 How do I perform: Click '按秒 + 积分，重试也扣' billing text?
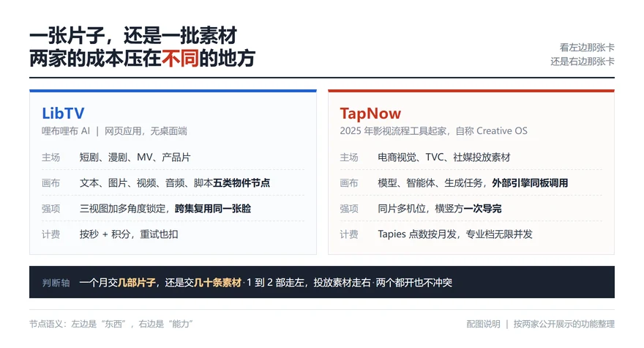point(129,234)
